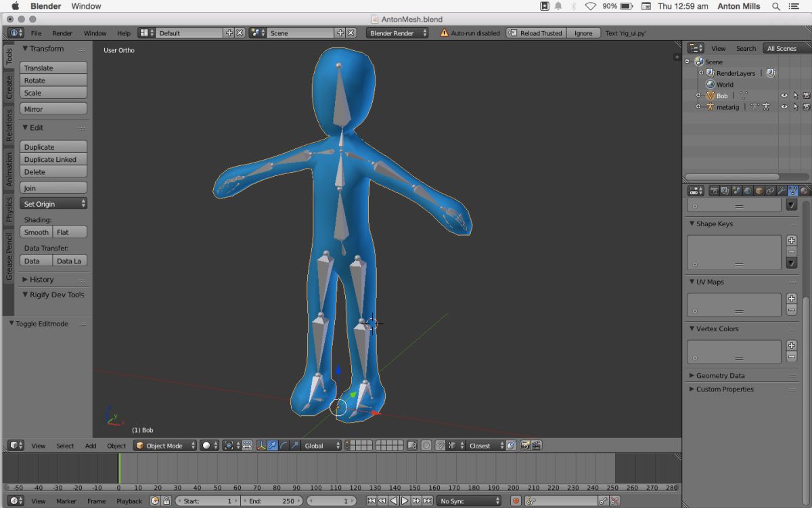Open the Object Data mesh tab
Screen dimensions: 812x508
pyautogui.click(x=792, y=191)
